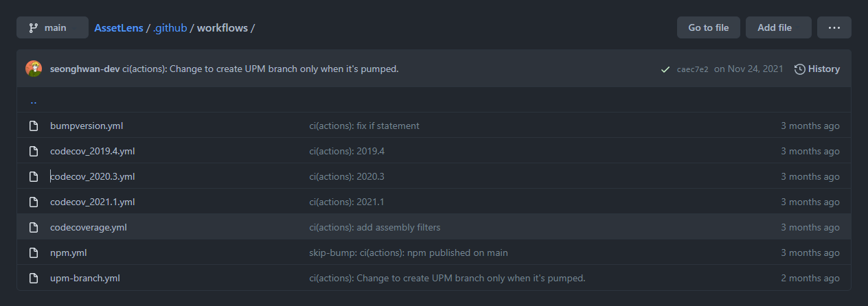Open the commit History clock icon
The width and height of the screenshot is (868, 306).
800,69
